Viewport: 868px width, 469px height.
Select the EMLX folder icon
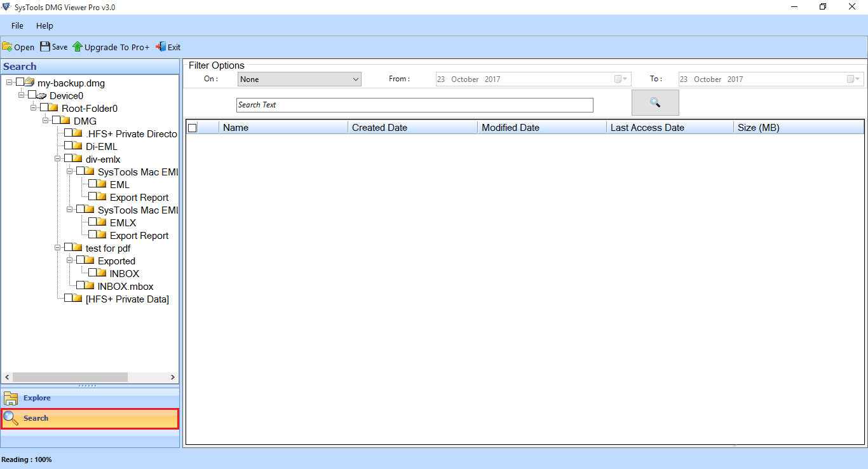point(102,222)
